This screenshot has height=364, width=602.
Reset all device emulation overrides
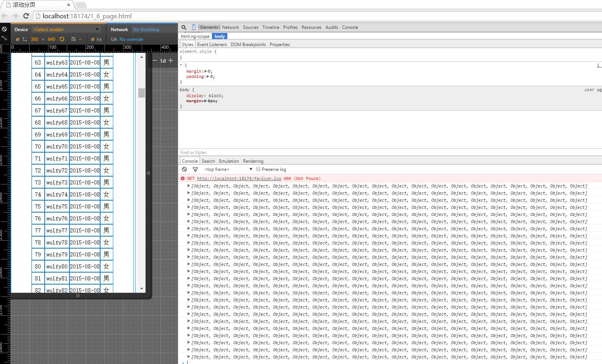(x=4, y=29)
